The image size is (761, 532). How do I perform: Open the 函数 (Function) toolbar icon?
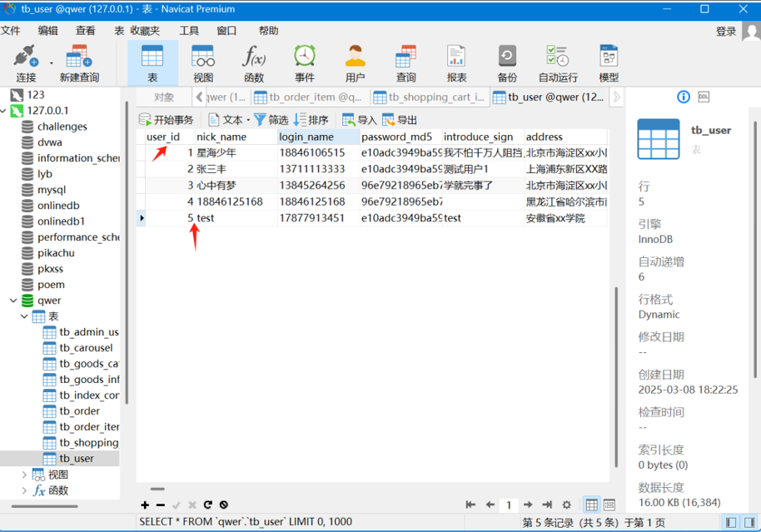[254, 63]
